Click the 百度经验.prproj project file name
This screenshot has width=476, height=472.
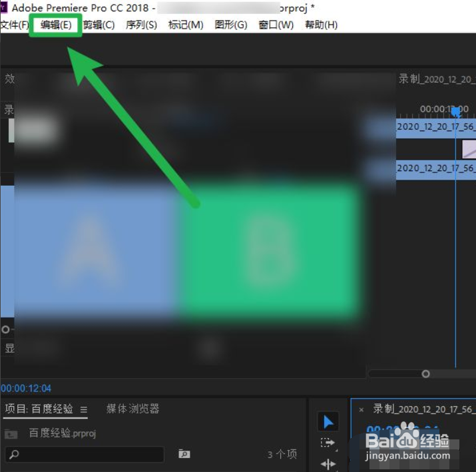[x=63, y=433]
